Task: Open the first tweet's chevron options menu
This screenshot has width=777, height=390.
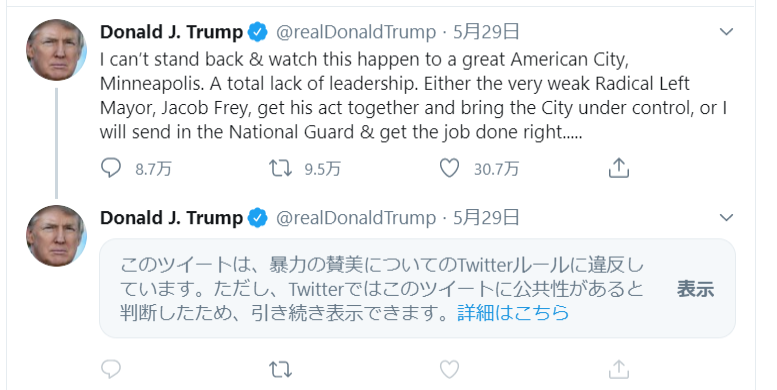Action: coord(726,32)
